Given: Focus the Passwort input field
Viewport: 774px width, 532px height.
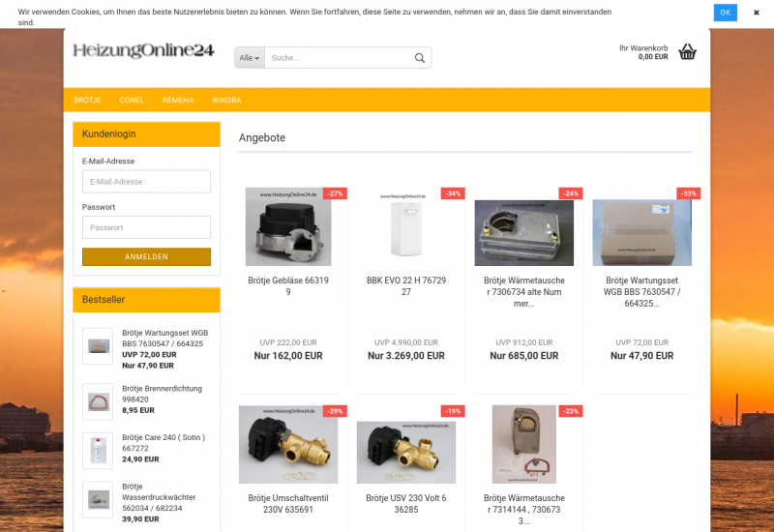Looking at the screenshot, I should 147,227.
